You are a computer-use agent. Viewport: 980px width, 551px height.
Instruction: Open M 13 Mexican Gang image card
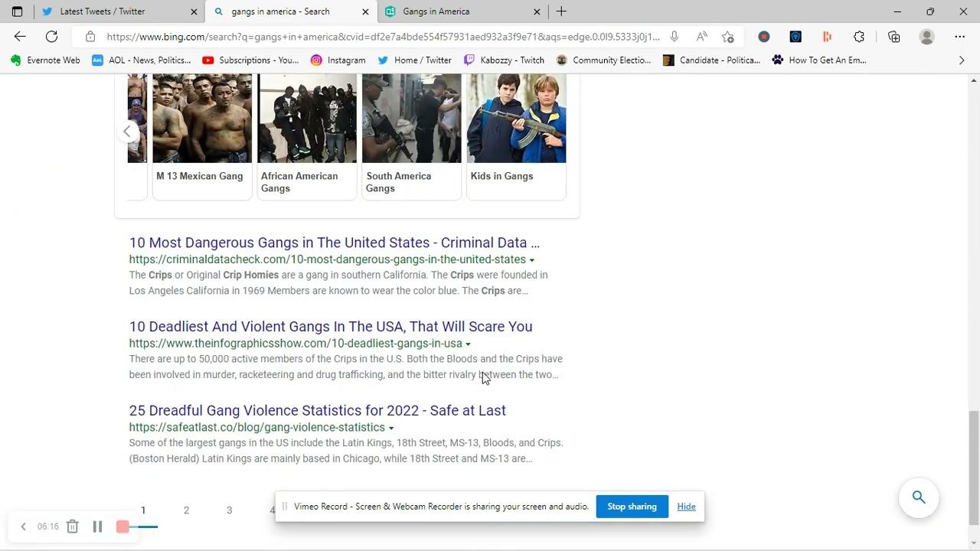pyautogui.click(x=202, y=137)
